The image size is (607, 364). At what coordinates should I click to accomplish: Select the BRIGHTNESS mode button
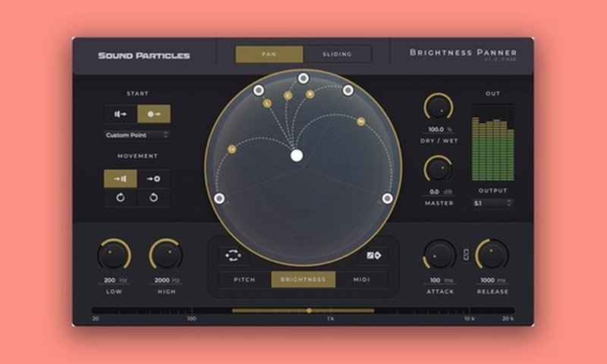pyautogui.click(x=303, y=280)
